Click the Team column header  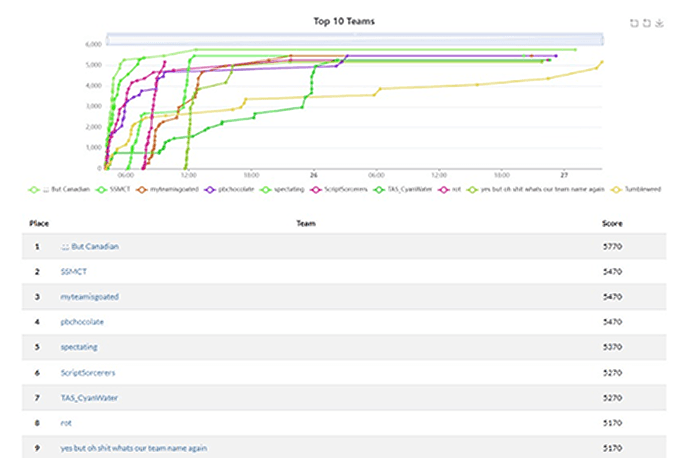coord(306,223)
